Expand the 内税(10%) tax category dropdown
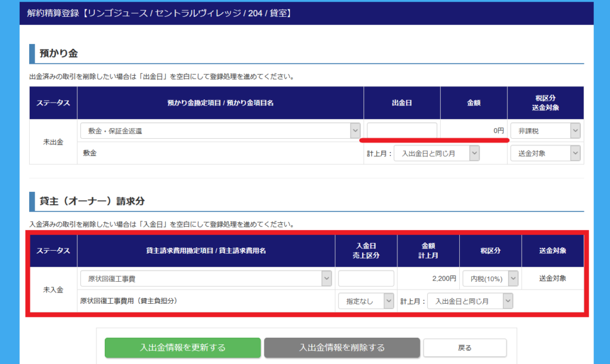Viewport: 610px width, 364px height. [490, 278]
